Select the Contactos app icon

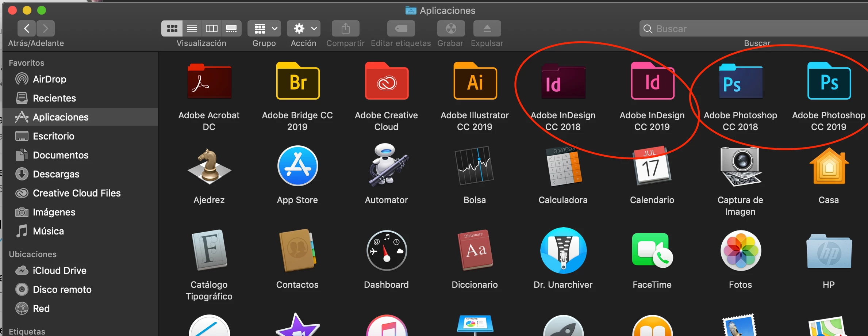(297, 250)
